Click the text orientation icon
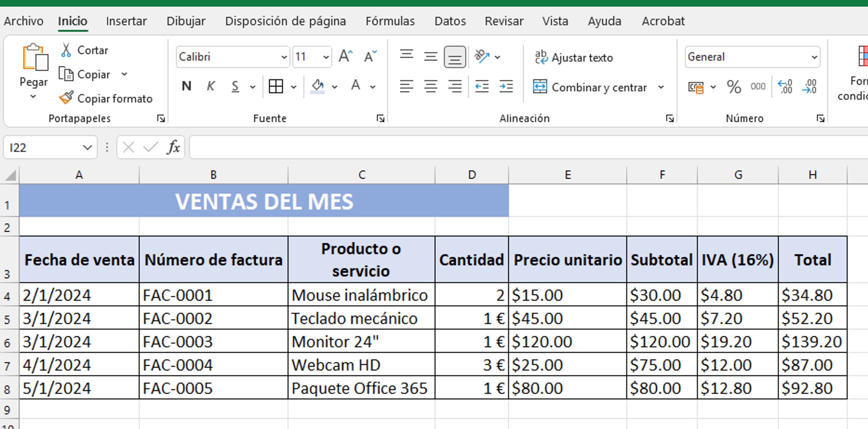This screenshot has width=868, height=429. click(481, 56)
